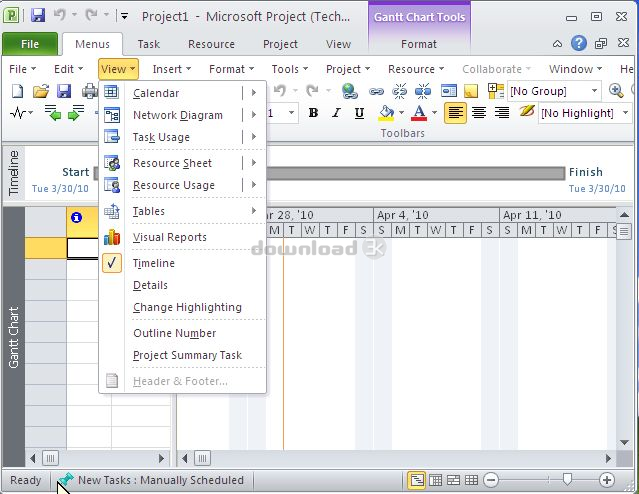Toggle Bold formatting

click(x=313, y=113)
